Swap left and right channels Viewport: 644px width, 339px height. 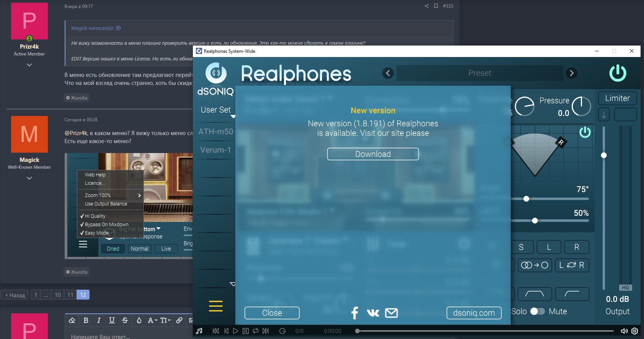572,265
